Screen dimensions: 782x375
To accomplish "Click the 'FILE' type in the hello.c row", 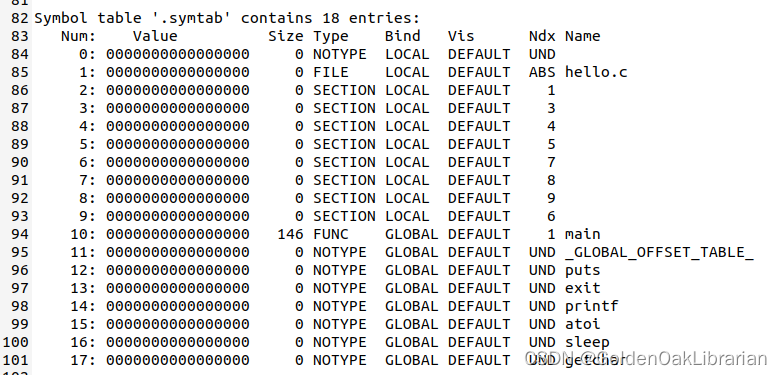I will tap(331, 72).
